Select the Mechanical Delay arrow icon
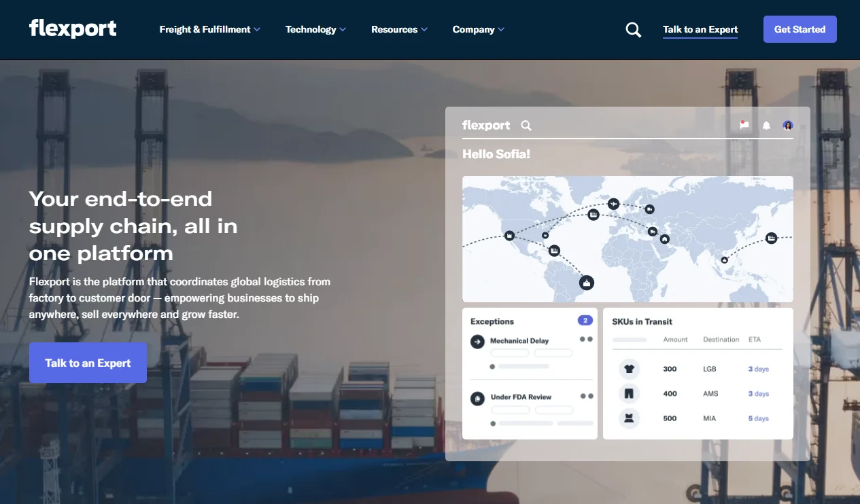Viewport: 860px width, 504px height. click(x=477, y=342)
